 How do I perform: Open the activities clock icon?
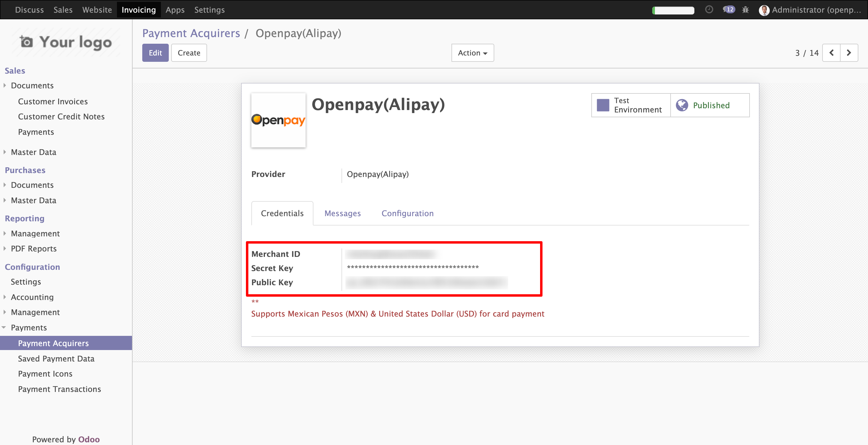pyautogui.click(x=709, y=9)
